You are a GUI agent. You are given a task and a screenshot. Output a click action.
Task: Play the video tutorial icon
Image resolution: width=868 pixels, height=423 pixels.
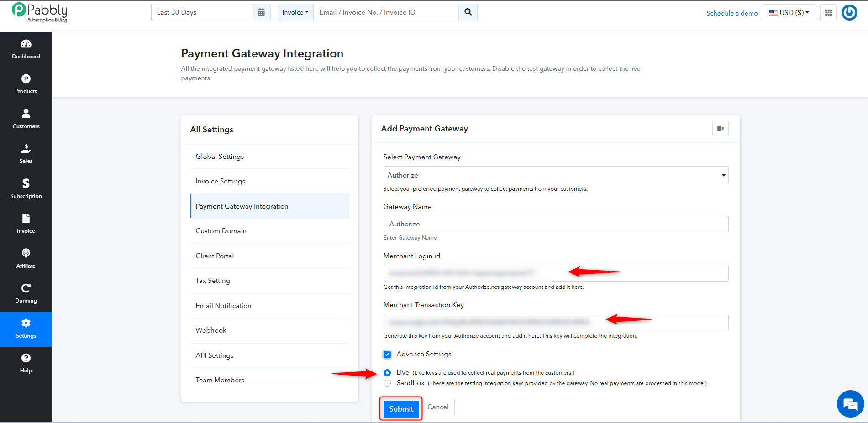tap(721, 129)
